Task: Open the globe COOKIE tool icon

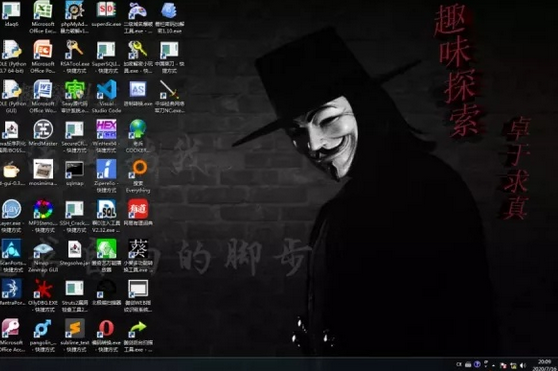Action: point(138,137)
